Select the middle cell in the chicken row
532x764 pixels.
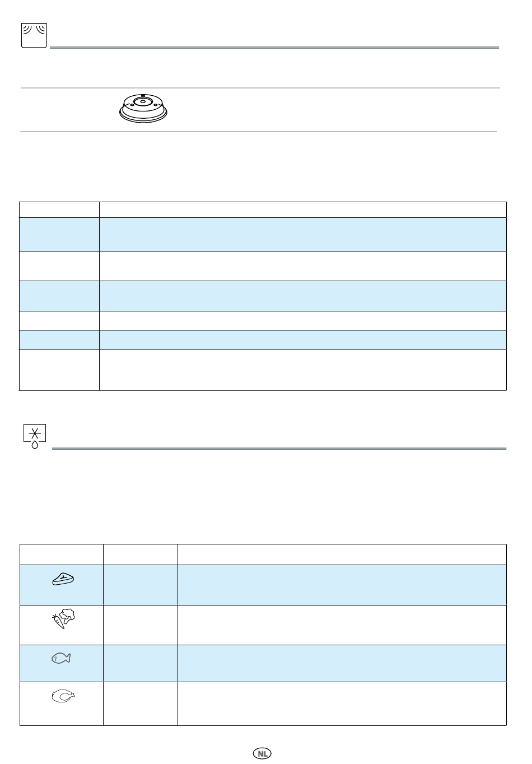click(141, 704)
